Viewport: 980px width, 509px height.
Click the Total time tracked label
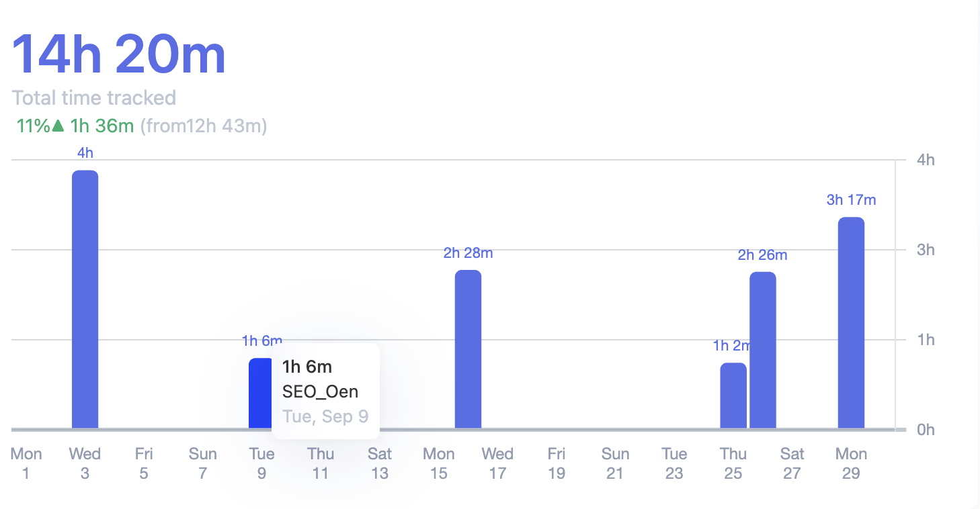(94, 98)
